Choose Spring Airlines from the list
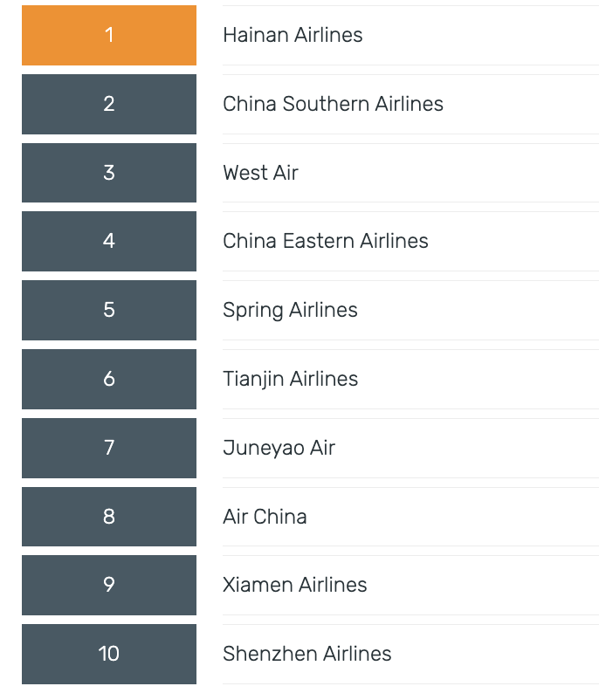The height and width of the screenshot is (700, 599). click(290, 310)
